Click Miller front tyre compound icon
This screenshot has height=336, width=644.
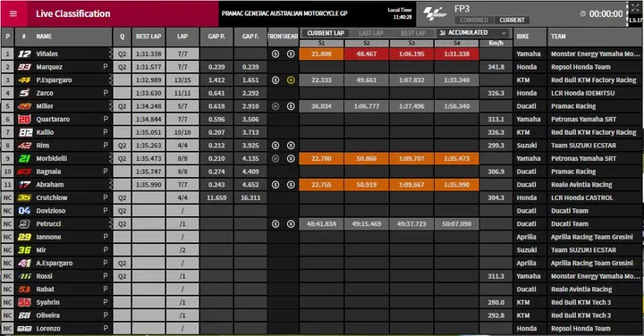pyautogui.click(x=275, y=106)
